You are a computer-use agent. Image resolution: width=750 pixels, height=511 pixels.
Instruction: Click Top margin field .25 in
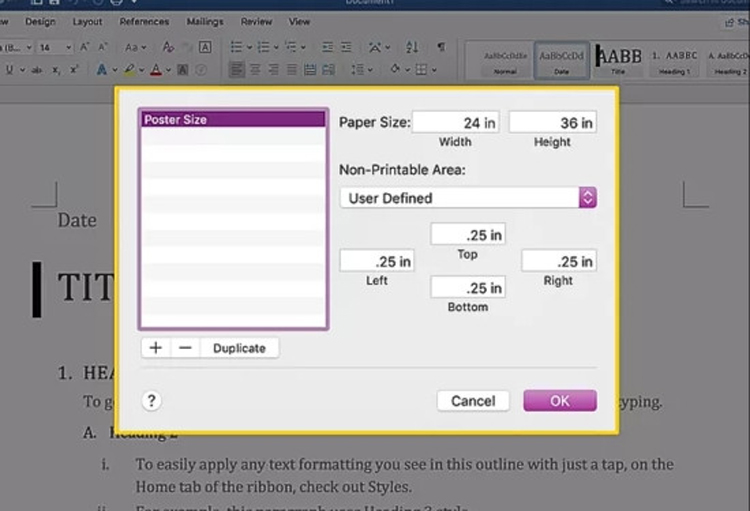(468, 234)
